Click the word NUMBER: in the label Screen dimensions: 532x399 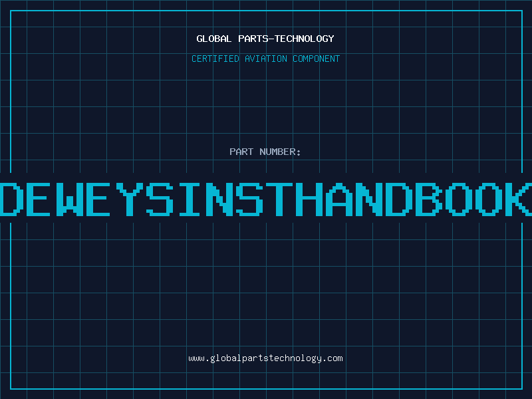[x=280, y=152]
